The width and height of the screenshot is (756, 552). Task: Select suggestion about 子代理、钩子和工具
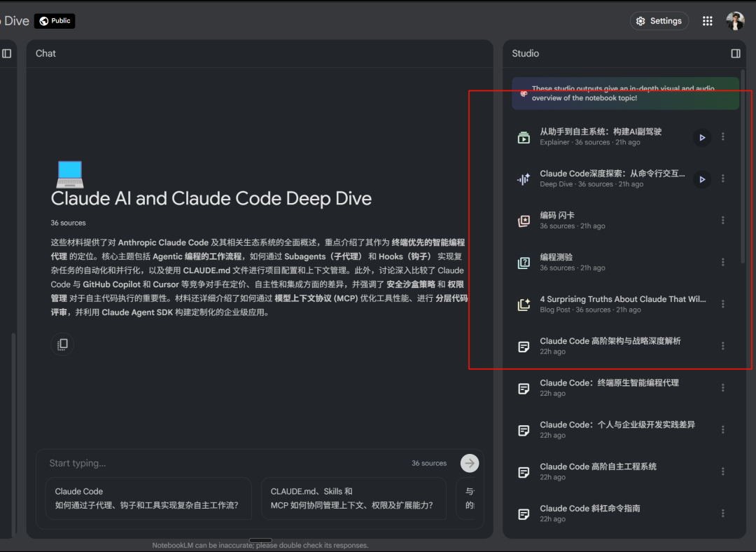148,499
